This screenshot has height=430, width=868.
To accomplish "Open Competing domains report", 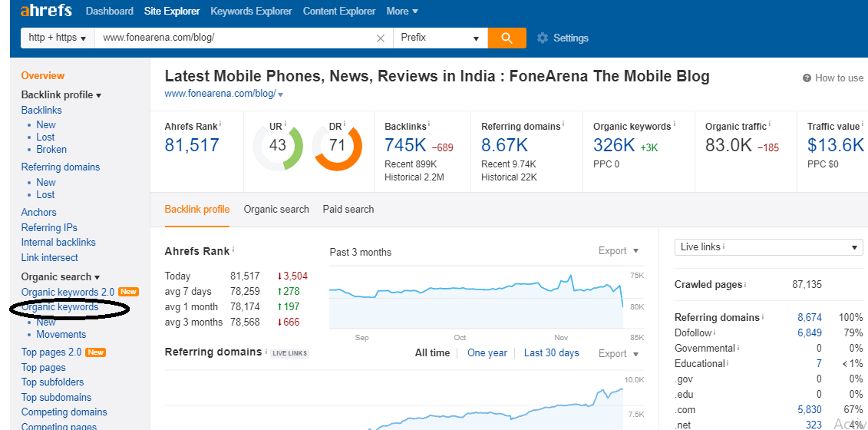I will [64, 412].
